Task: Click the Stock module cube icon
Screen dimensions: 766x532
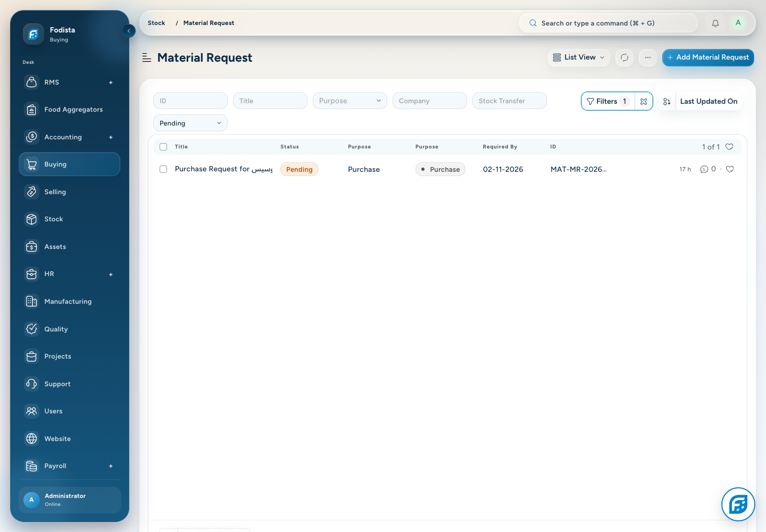Action: [32, 219]
